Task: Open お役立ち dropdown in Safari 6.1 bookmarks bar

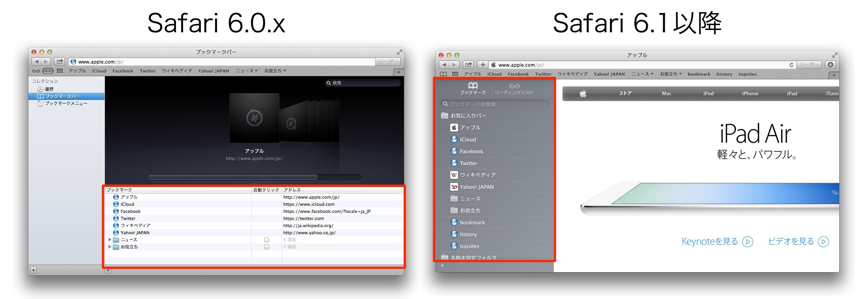Action: point(671,74)
